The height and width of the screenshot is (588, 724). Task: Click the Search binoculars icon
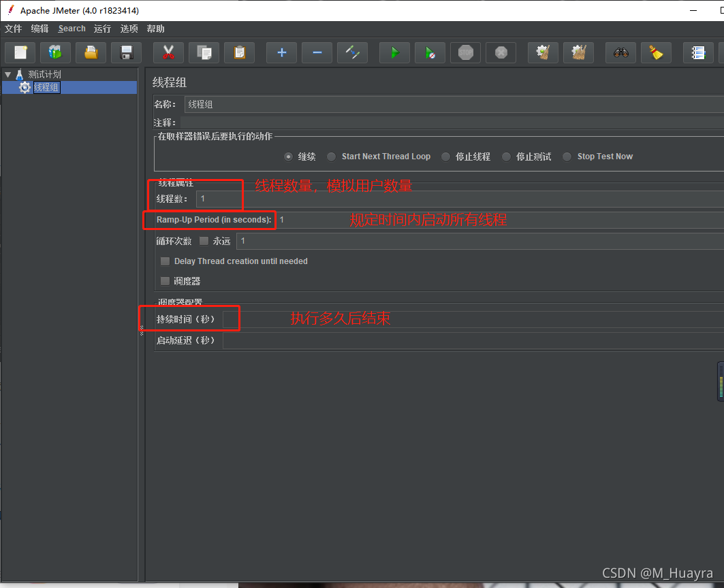click(620, 52)
